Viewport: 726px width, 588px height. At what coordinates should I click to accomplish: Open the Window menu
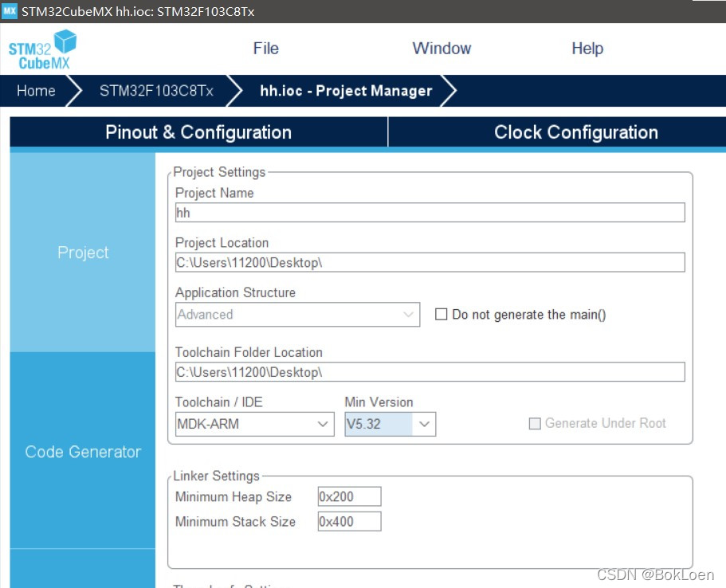coord(441,48)
